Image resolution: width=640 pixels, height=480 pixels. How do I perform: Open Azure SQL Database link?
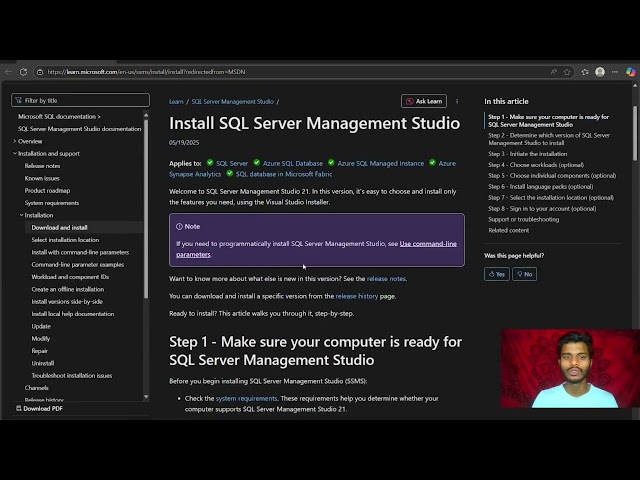pos(293,163)
